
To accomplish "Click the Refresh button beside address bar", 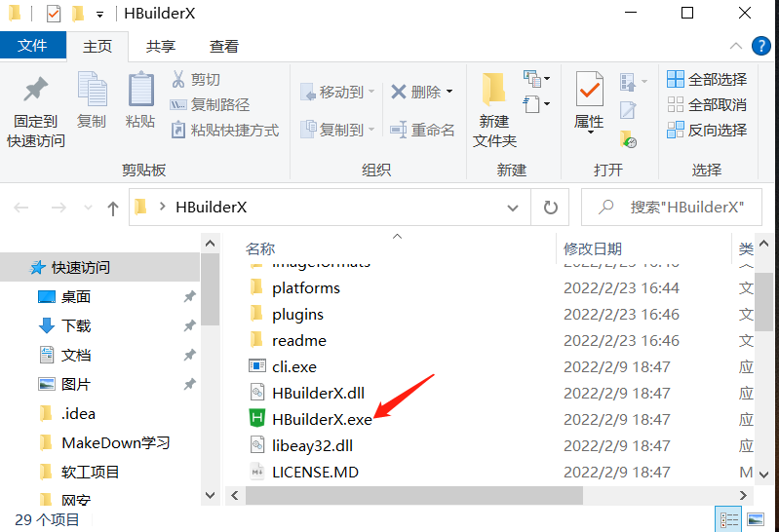I will pyautogui.click(x=550, y=208).
